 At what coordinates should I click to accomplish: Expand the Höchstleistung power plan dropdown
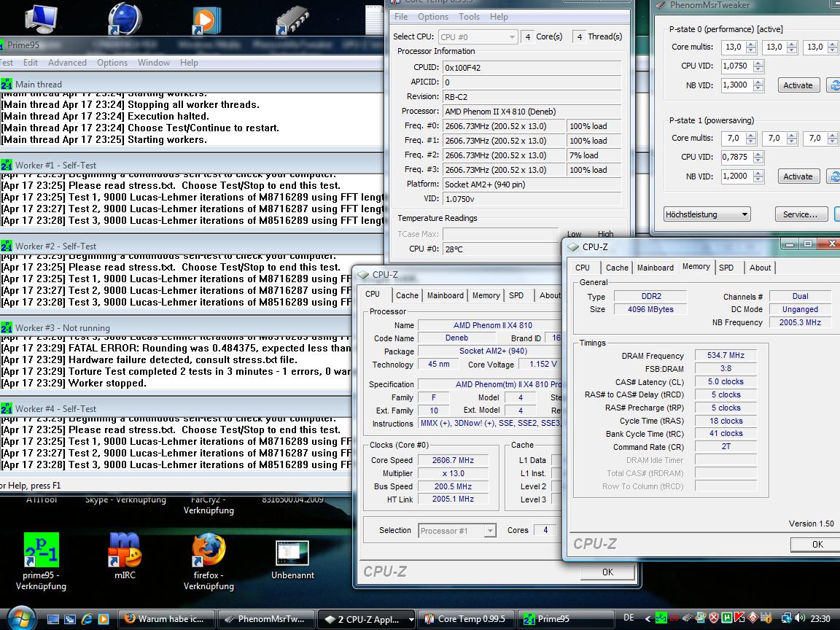(744, 214)
